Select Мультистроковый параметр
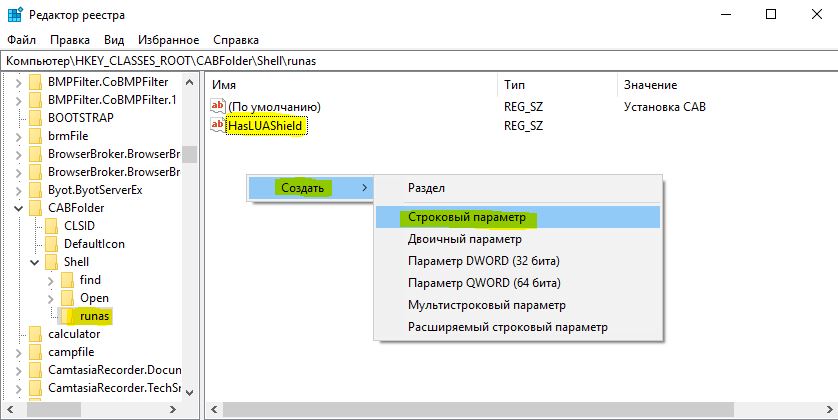The image size is (838, 420). click(518, 305)
